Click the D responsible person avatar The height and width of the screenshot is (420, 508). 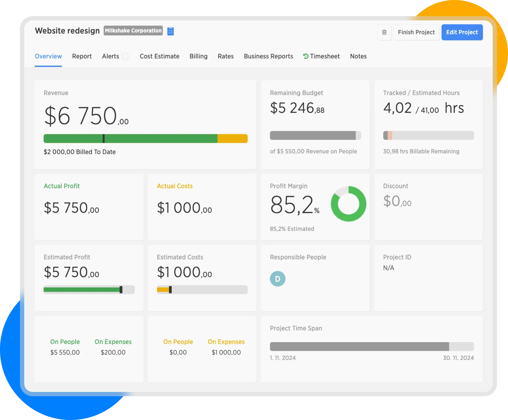pos(277,279)
